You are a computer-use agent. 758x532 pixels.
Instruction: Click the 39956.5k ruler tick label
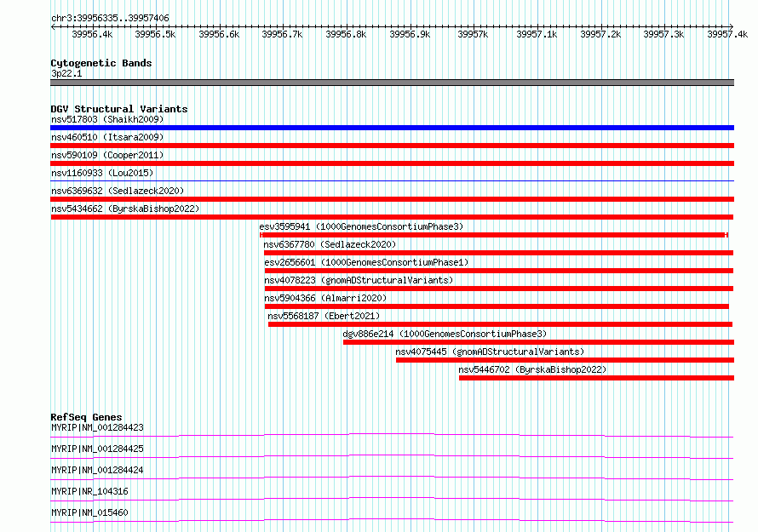pyautogui.click(x=155, y=34)
